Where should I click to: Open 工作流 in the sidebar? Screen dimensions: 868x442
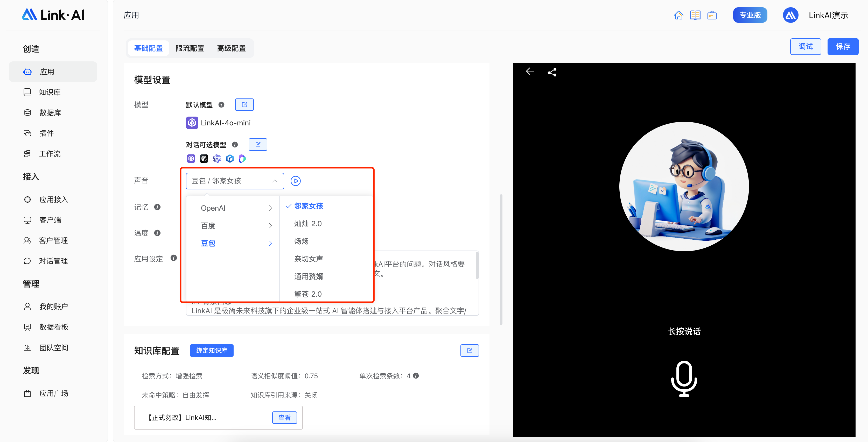tap(53, 154)
